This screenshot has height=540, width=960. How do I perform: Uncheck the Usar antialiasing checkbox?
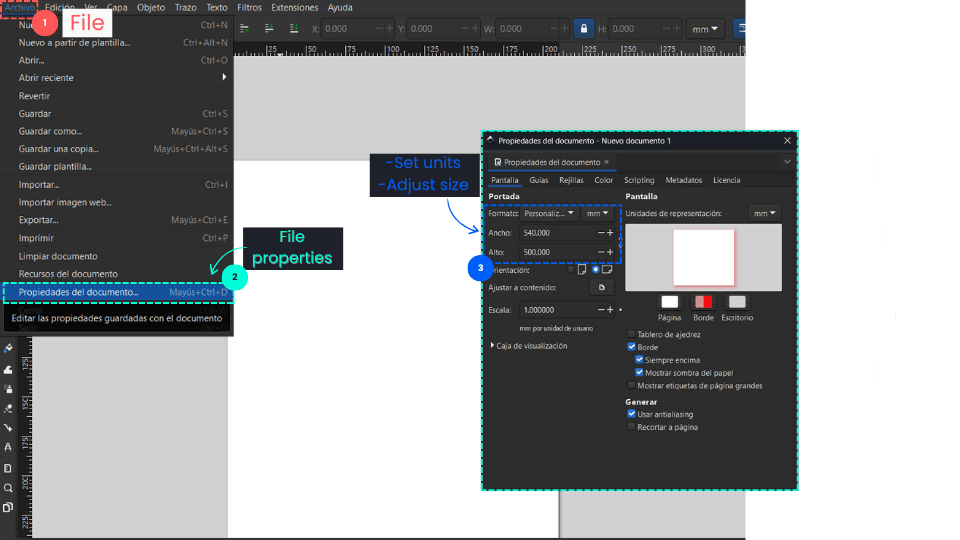(x=631, y=413)
